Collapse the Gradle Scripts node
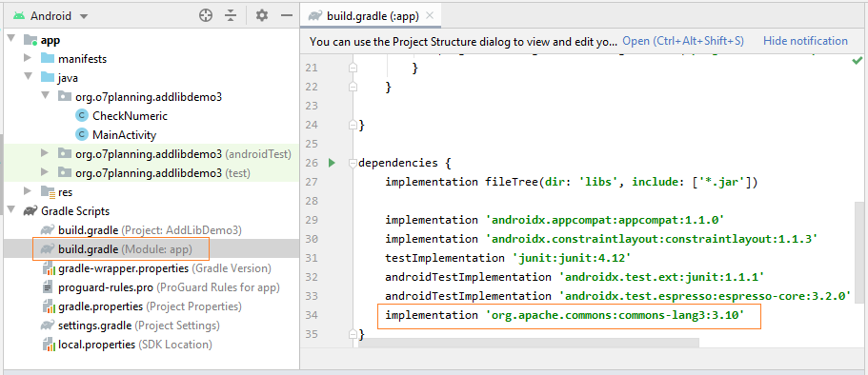The width and height of the screenshot is (868, 375). point(11,210)
